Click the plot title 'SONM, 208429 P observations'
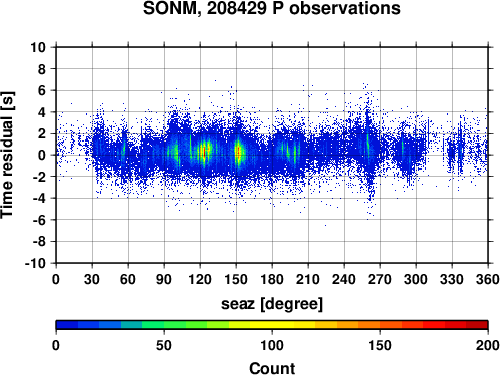The width and height of the screenshot is (500, 375). 272,9
